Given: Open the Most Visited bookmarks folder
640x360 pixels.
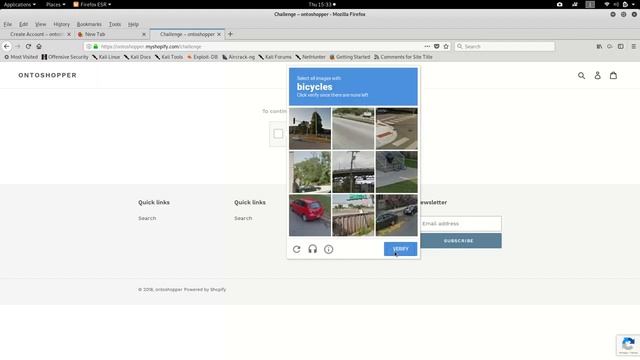Looking at the screenshot, I should pos(21,57).
